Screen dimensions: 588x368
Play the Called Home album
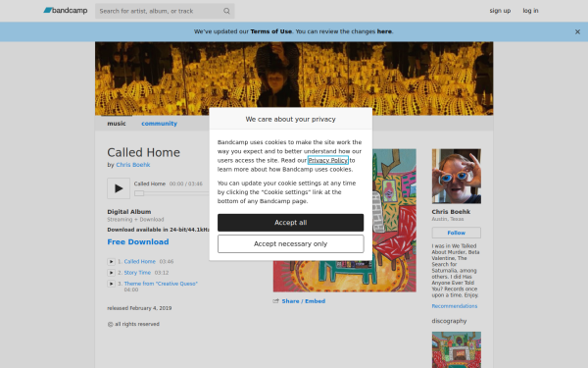119,188
